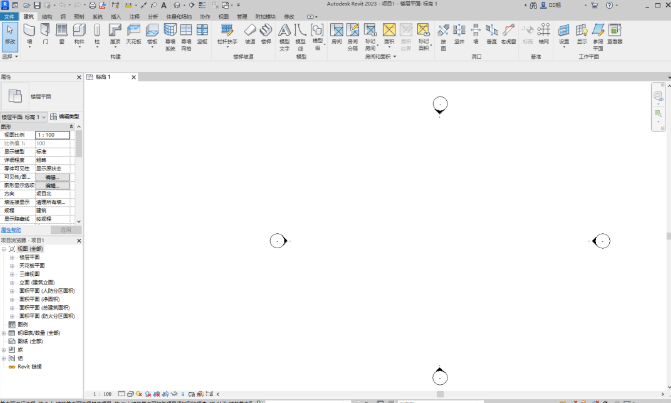The image size is (671, 403).
Task: Expand the 明细表/数量 tree node
Action: tap(6, 332)
